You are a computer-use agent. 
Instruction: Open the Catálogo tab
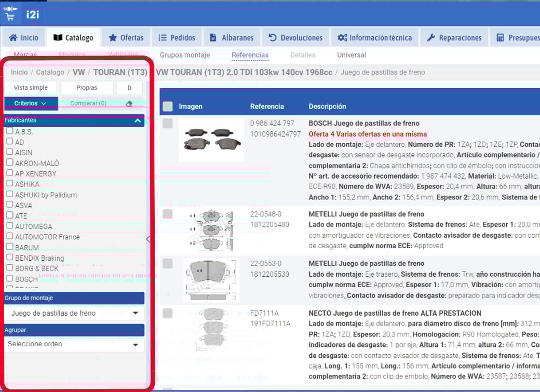pos(73,37)
